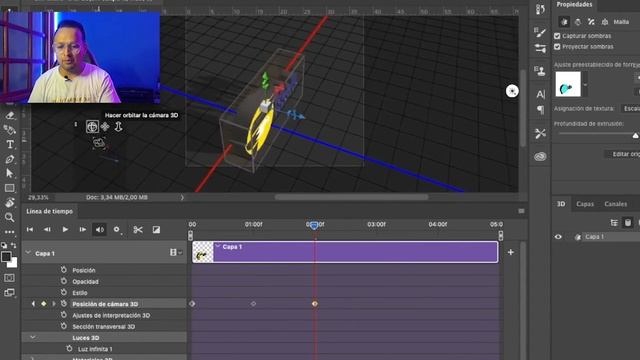Open the Libraries cloud panel icon

[540, 156]
